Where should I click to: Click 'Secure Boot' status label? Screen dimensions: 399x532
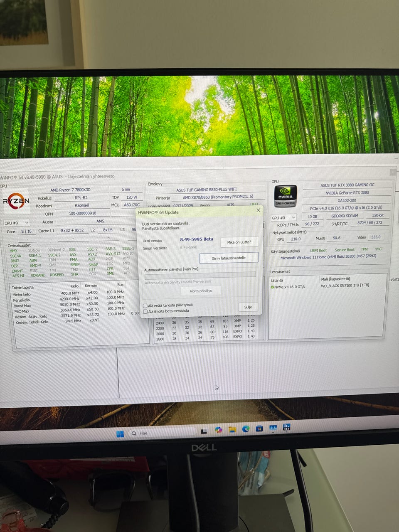(x=345, y=250)
